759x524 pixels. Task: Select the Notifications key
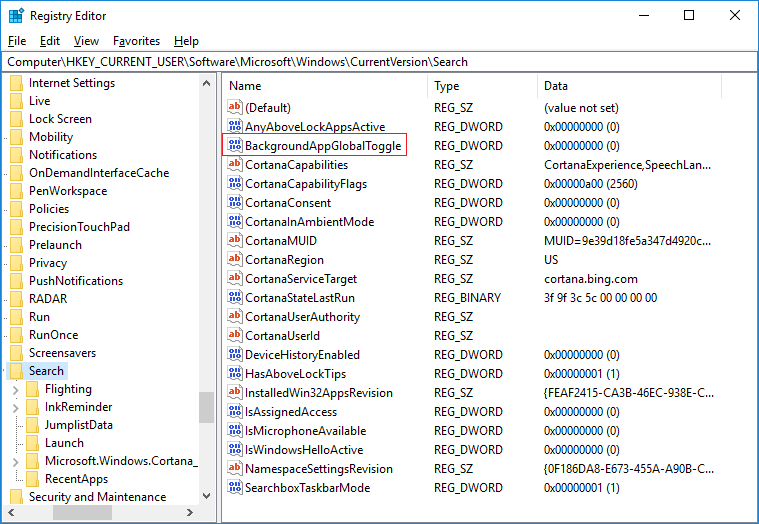[63, 155]
